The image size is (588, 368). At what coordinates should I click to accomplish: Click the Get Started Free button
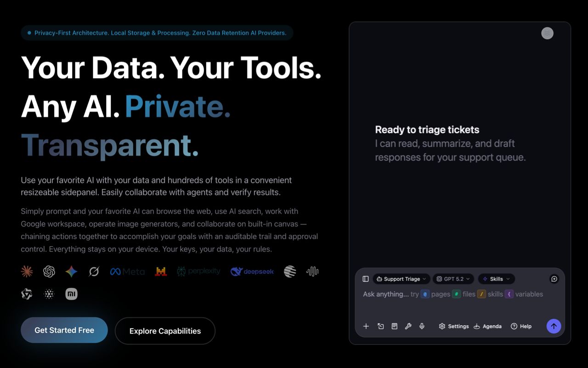(64, 330)
